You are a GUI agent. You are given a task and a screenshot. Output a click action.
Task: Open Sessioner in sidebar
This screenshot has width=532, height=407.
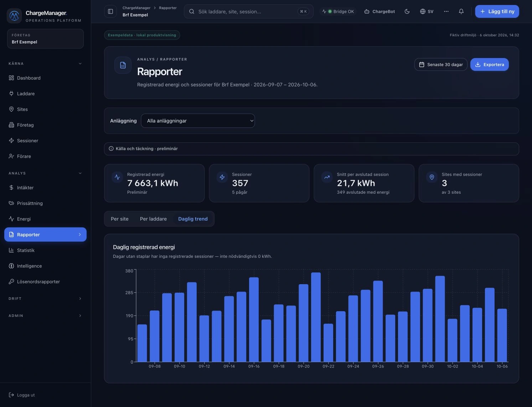point(45,141)
